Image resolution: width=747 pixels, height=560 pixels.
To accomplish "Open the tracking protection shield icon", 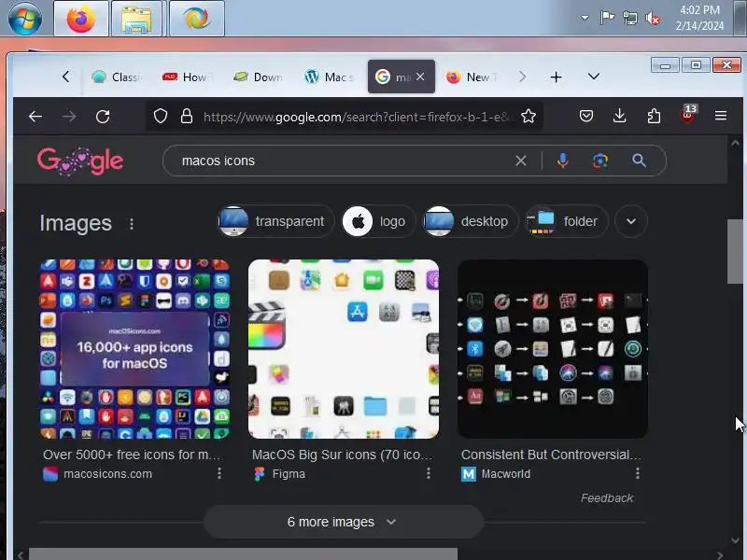I will [x=161, y=116].
